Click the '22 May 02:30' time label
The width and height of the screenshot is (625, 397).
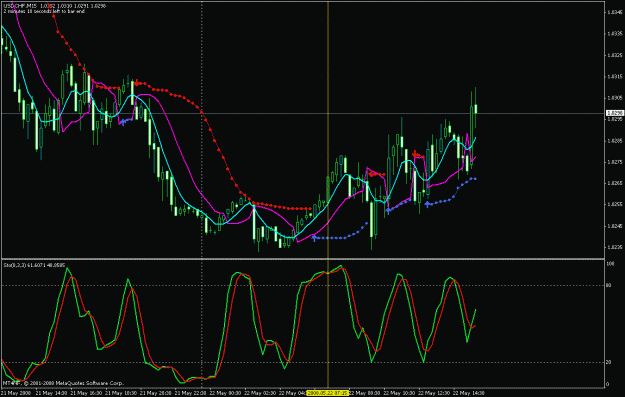coord(260,393)
